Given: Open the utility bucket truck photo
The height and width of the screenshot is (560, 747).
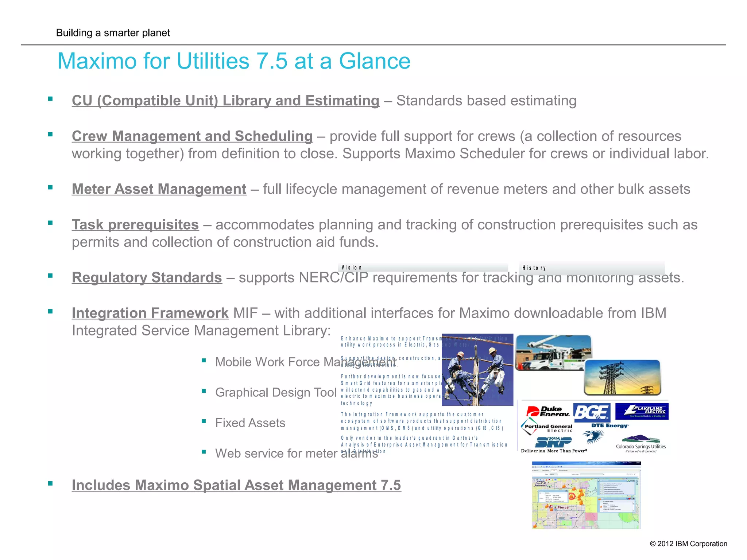Looking at the screenshot, I should pos(553,353).
